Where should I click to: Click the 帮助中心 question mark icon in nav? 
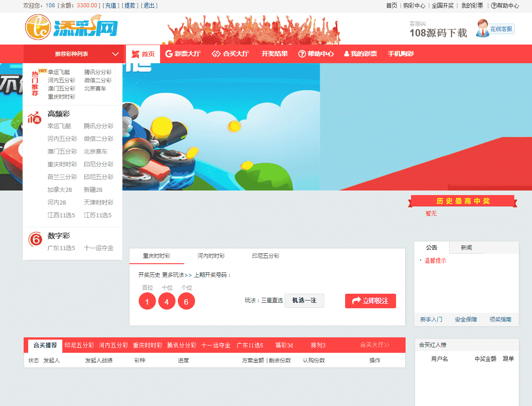tap(301, 54)
